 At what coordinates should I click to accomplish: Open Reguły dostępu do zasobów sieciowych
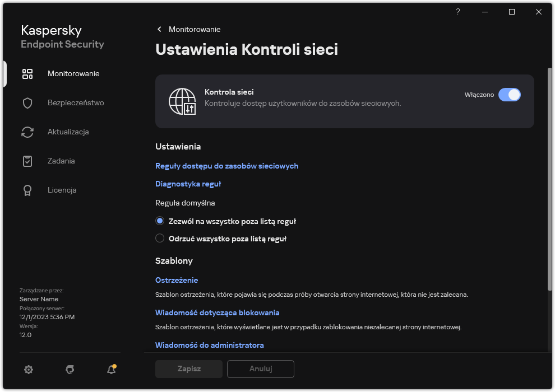pyautogui.click(x=227, y=166)
